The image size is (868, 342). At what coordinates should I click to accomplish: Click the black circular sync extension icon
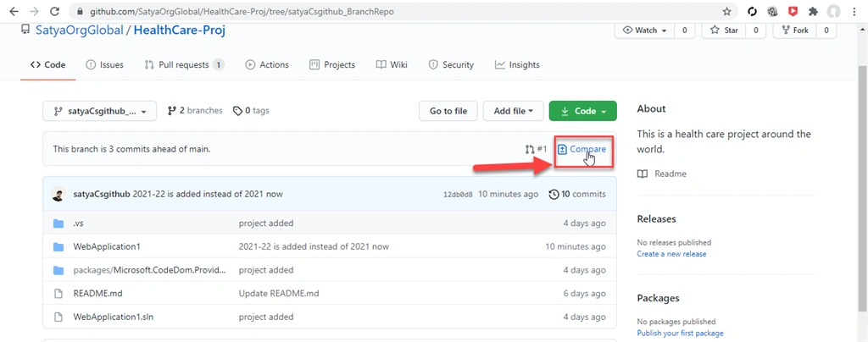click(753, 12)
